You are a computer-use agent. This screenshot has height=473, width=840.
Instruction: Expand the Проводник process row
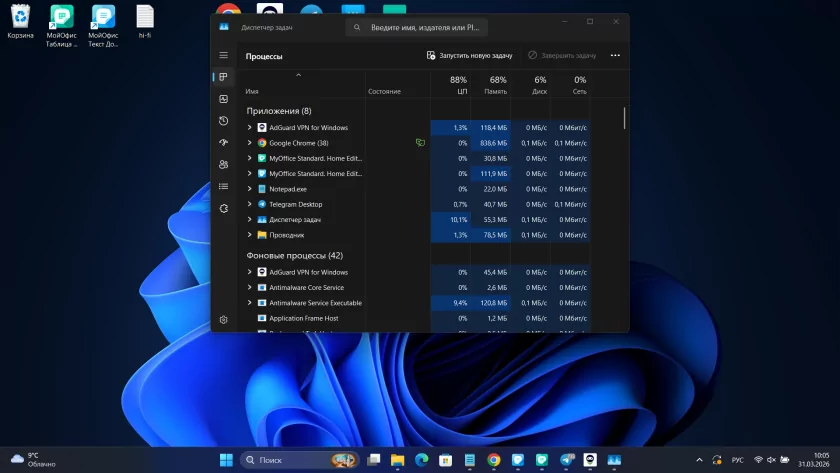point(250,235)
